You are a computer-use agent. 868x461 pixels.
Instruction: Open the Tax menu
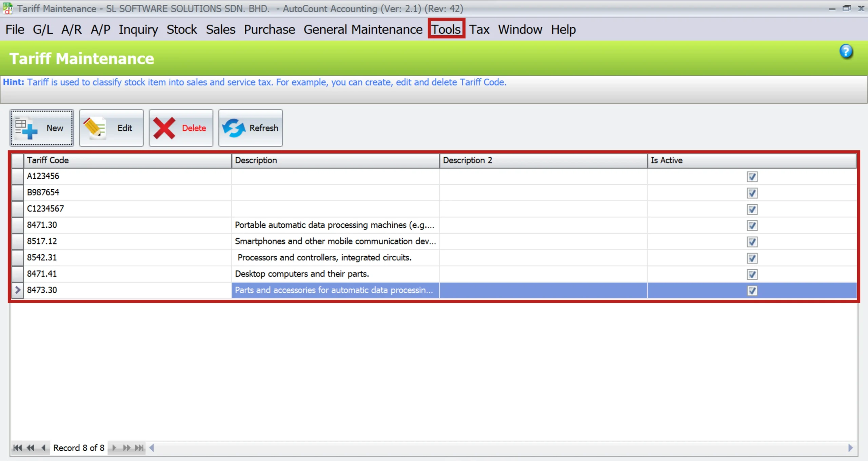coord(479,29)
